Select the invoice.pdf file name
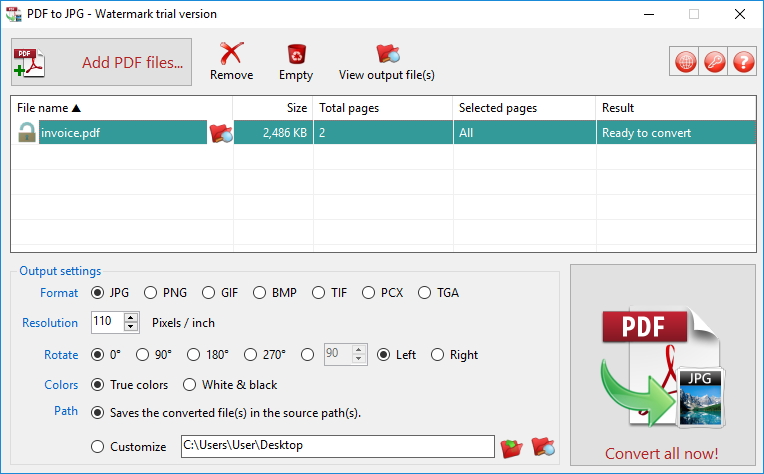 (122, 133)
